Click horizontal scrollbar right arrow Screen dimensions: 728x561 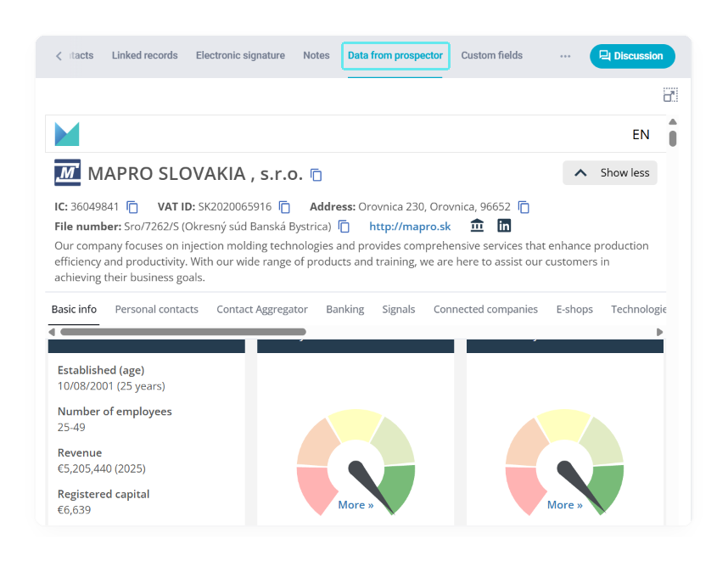[x=659, y=332]
